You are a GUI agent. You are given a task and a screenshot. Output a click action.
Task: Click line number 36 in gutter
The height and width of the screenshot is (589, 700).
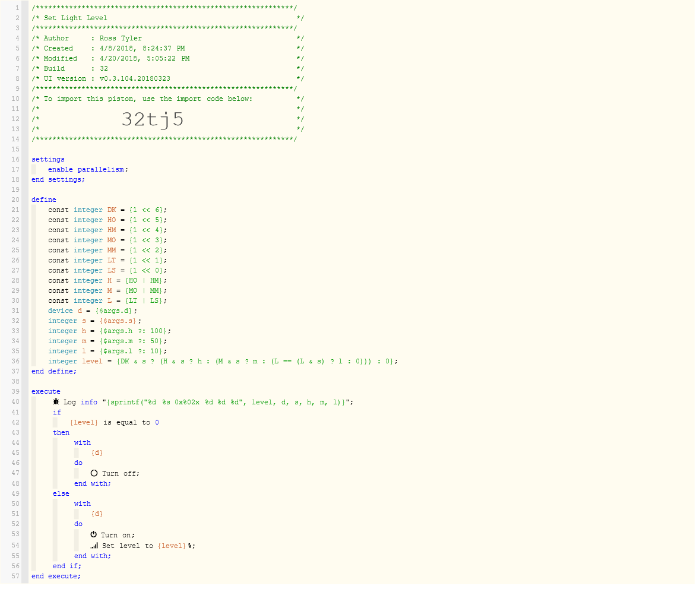coord(15,361)
